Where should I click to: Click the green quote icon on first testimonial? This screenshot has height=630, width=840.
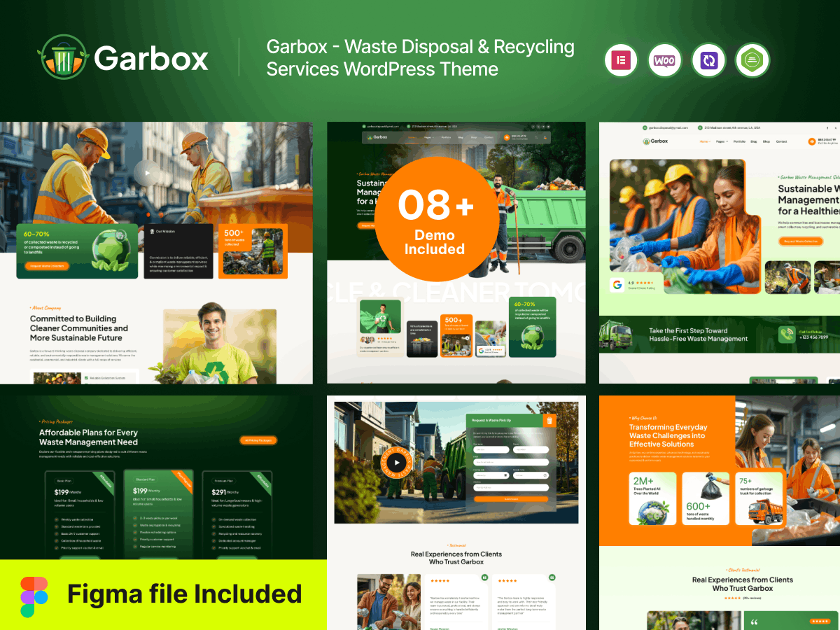coord(484,578)
